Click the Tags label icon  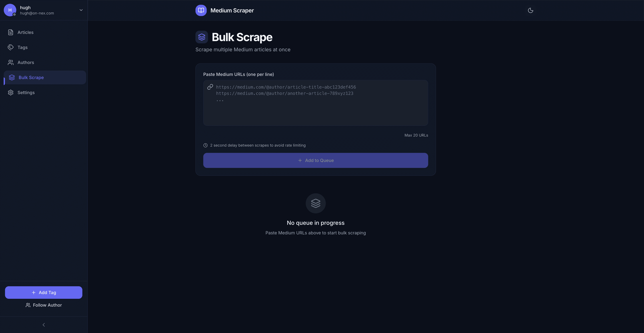tap(11, 47)
